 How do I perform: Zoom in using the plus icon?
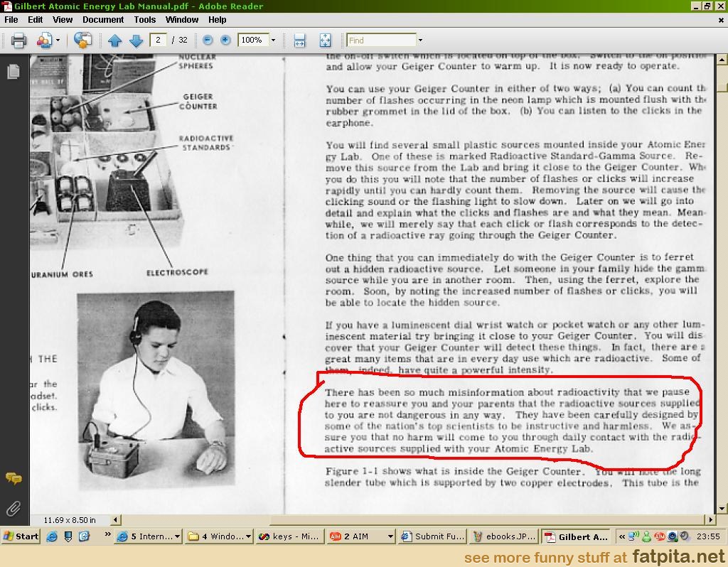click(x=225, y=40)
